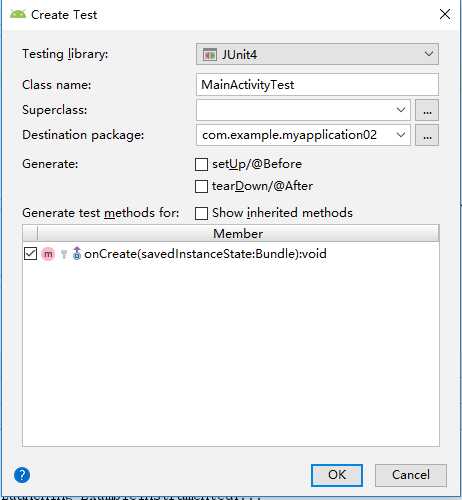Image resolution: width=462 pixels, height=500 pixels.
Task: Click the Member column header
Action: pos(238,233)
